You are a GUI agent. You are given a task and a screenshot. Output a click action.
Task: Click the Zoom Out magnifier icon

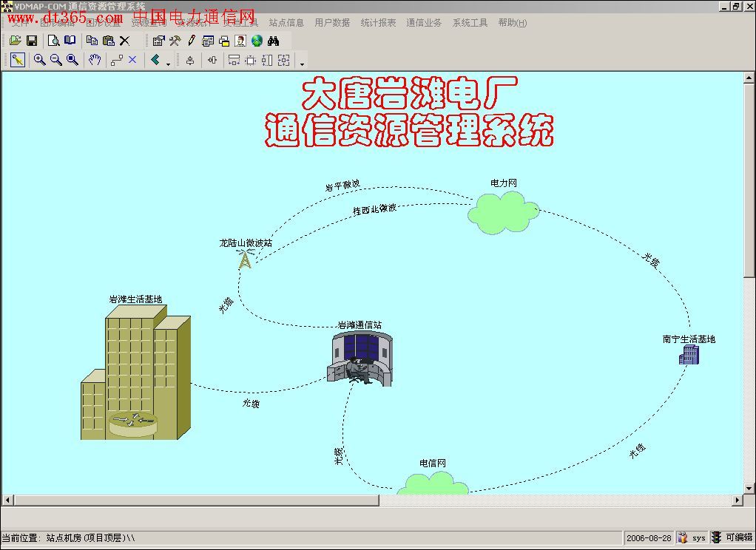point(55,60)
